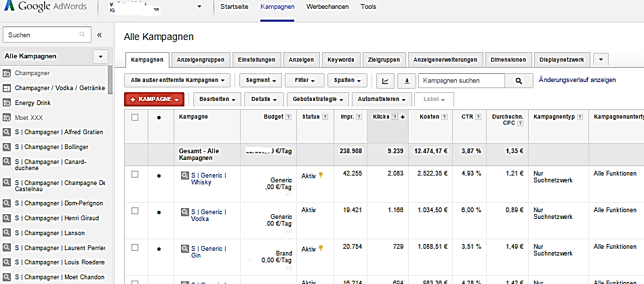
Task: Focus the Kampagnen suchen input field
Action: pyautogui.click(x=462, y=81)
